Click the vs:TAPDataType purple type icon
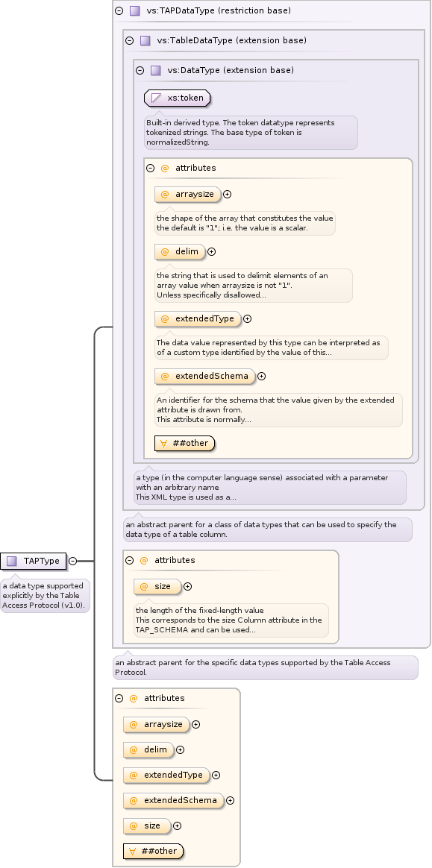Viewport: 432px width, 868px height. [134, 10]
